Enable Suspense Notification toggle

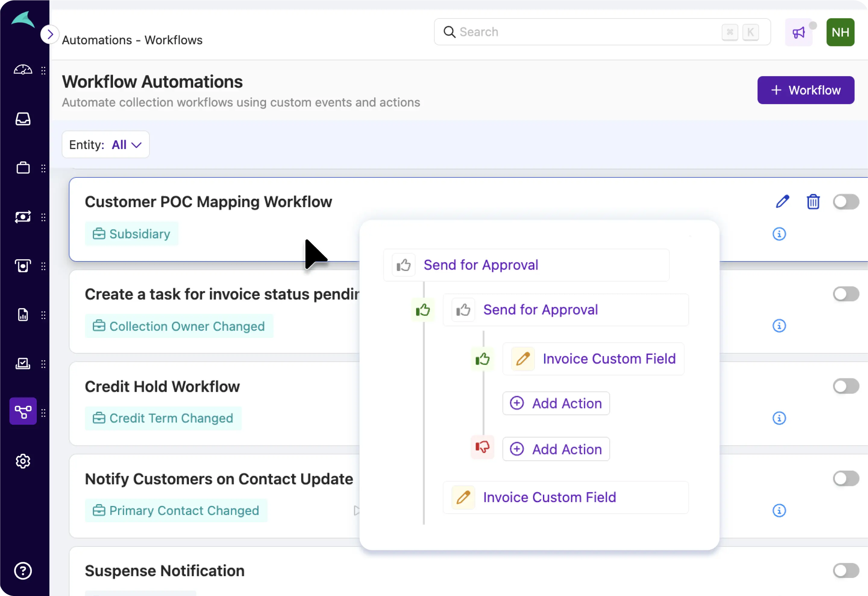coord(846,571)
